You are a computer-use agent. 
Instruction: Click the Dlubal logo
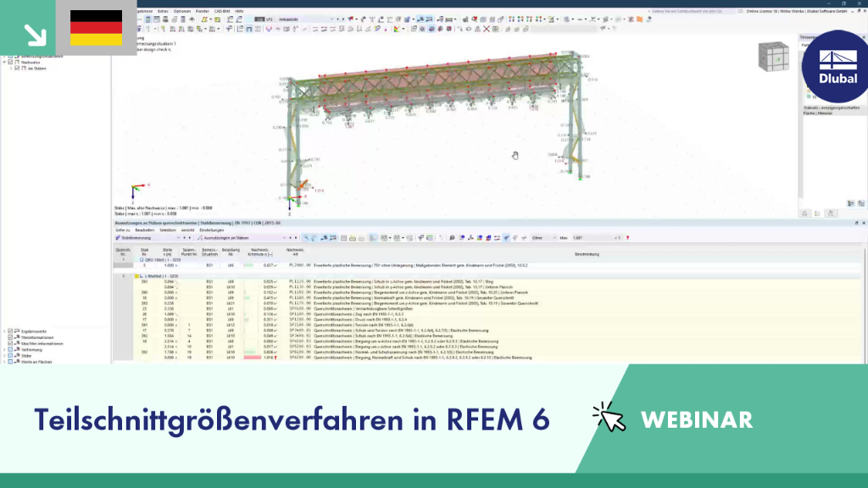[x=837, y=66]
